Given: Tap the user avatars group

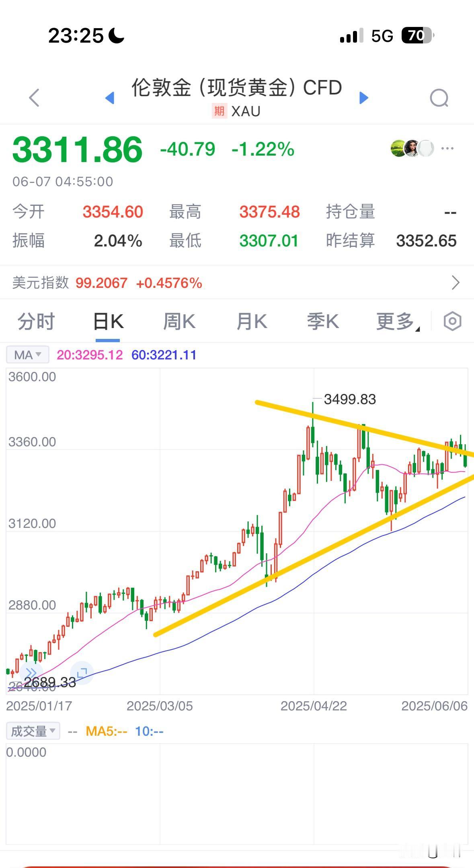Looking at the screenshot, I should pos(412,148).
